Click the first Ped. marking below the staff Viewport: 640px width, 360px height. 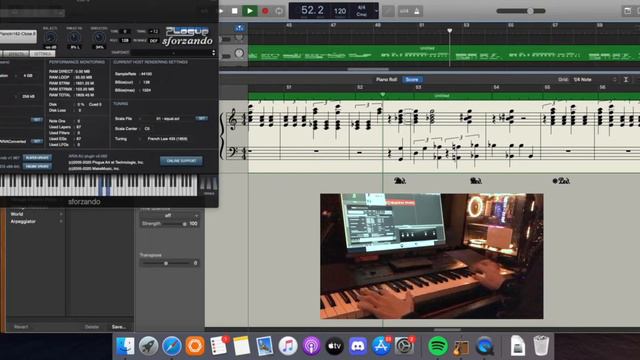pos(400,180)
